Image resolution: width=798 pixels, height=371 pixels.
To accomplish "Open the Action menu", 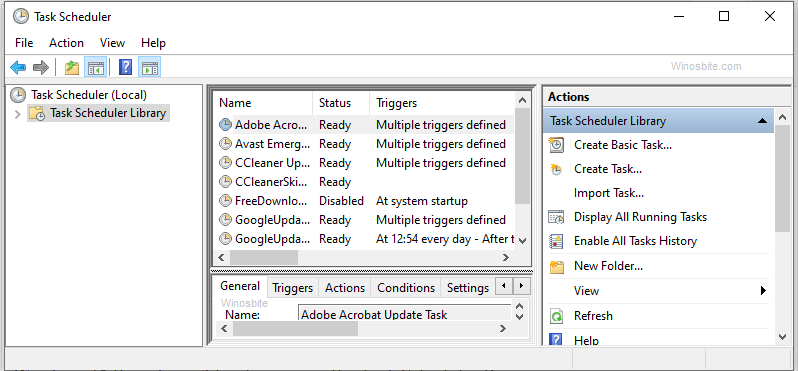I will click(x=66, y=43).
